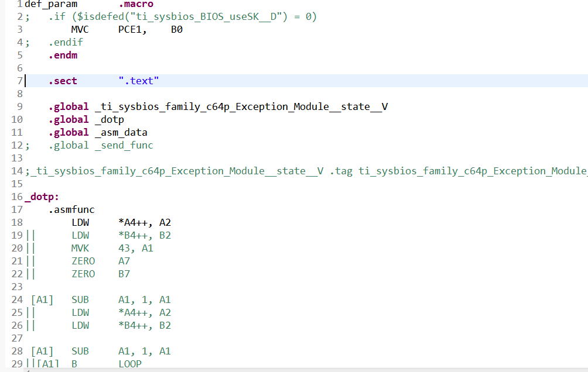Click the _ti_sysbios_family_c64p_Exception_Module__state__V global symbol
The image size is (588, 372).
coord(241,106)
